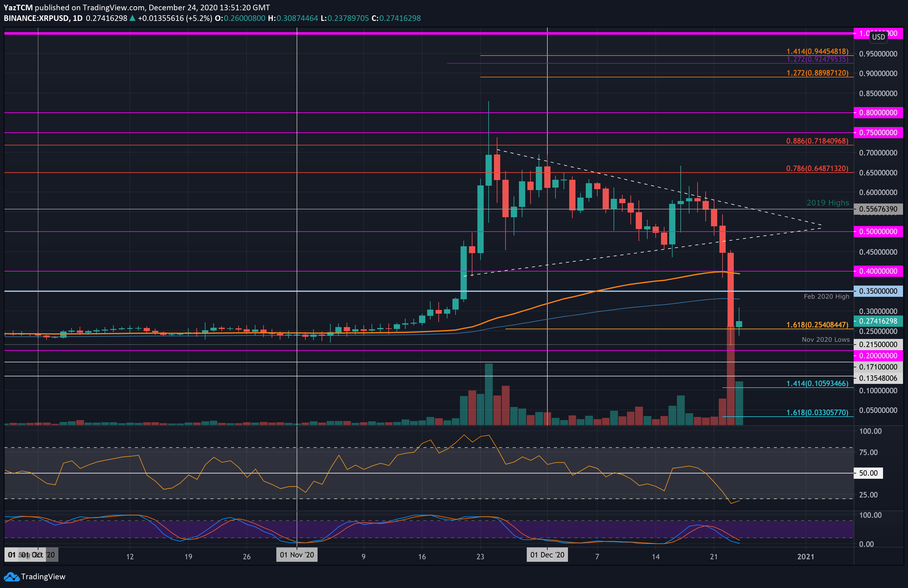Screen dimensions: 908x588
Task: Click the 0.50000000 magenta price label
Action: pyautogui.click(x=878, y=232)
